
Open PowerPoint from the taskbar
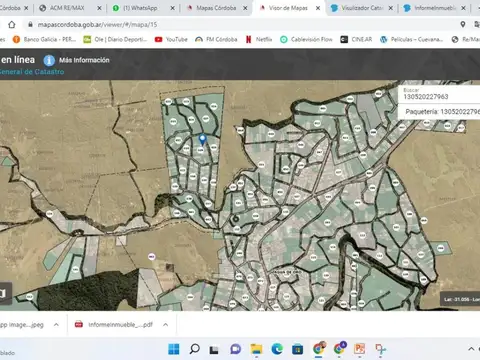[x=360, y=349]
